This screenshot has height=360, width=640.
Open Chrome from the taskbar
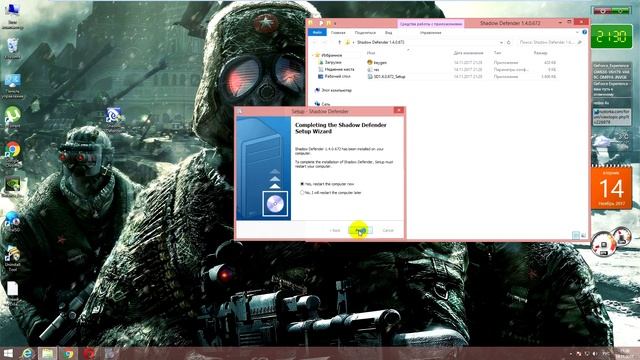(x=68, y=353)
